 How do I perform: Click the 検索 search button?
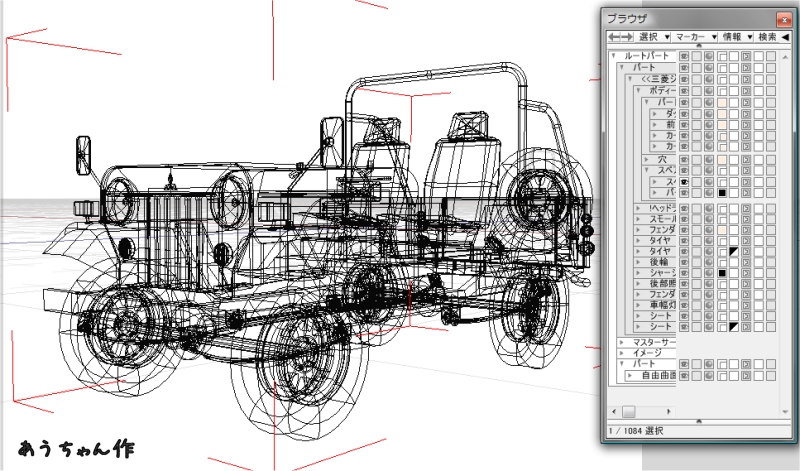click(767, 37)
